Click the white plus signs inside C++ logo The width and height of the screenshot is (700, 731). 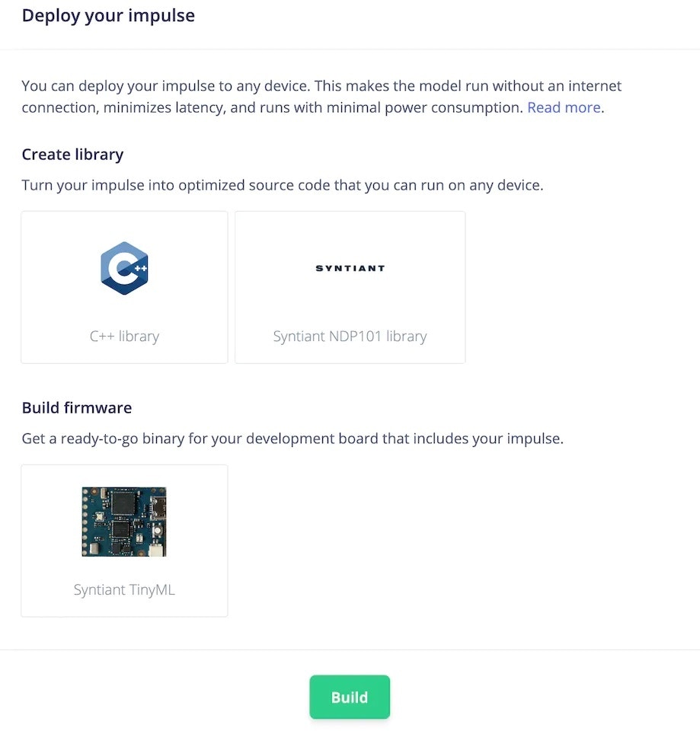click(x=141, y=268)
